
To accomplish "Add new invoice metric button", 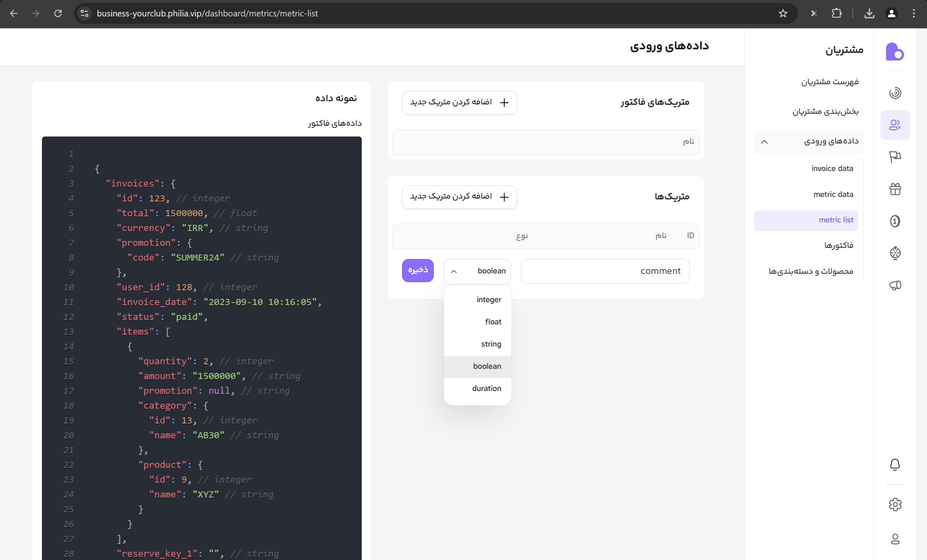I will (x=459, y=102).
